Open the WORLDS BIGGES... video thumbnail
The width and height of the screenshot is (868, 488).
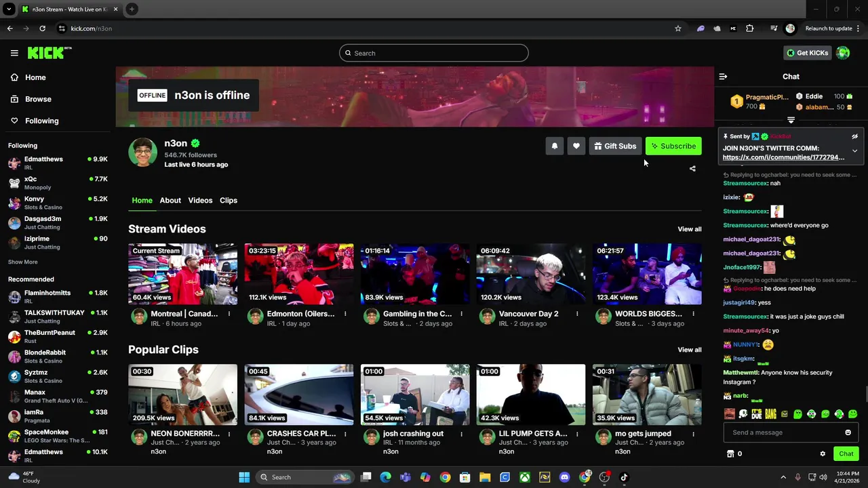point(647,274)
